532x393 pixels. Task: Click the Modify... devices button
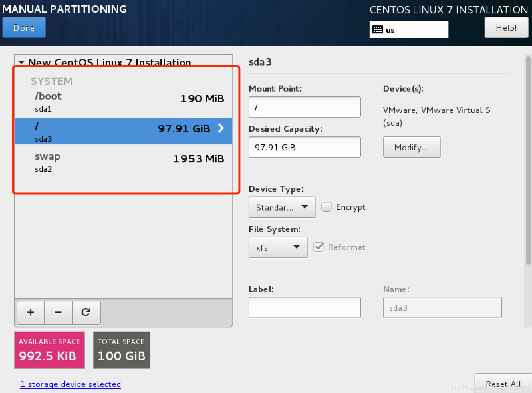[412, 147]
